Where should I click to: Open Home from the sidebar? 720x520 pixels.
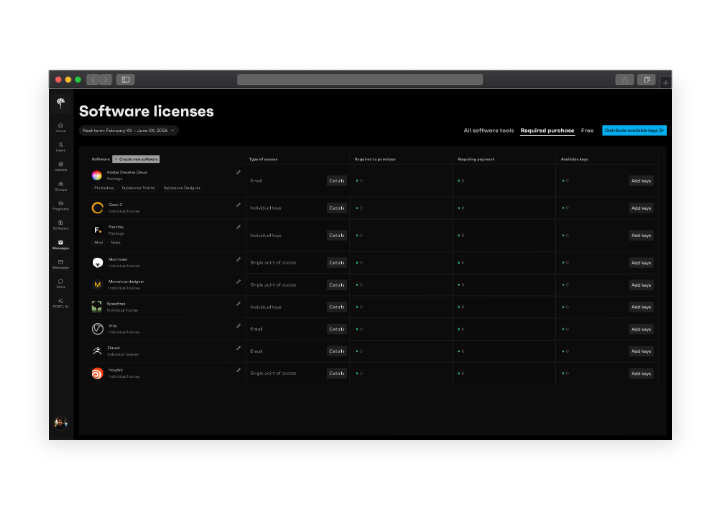pos(61,126)
